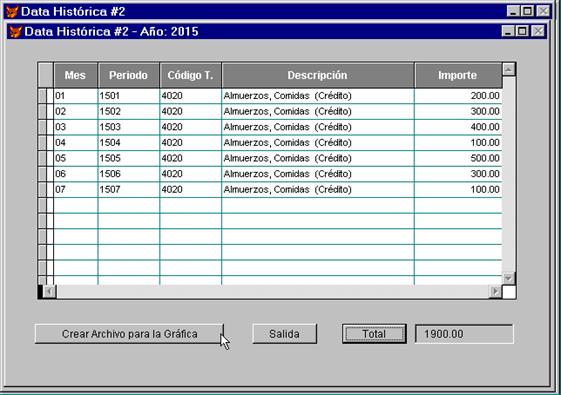This screenshot has height=395, width=561.
Task: Click the Almuerzos, Comidas description in row 1503
Action: [x=318, y=127]
